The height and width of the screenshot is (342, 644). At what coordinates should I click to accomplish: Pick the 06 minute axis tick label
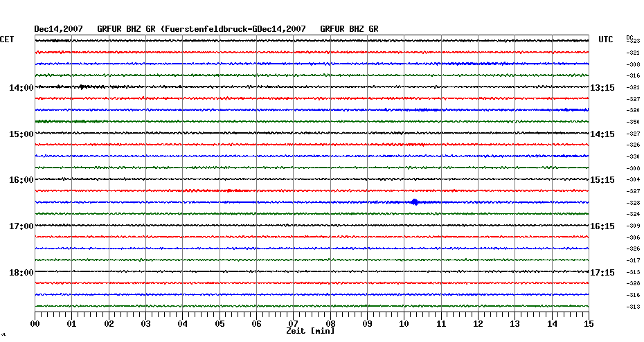256,324
